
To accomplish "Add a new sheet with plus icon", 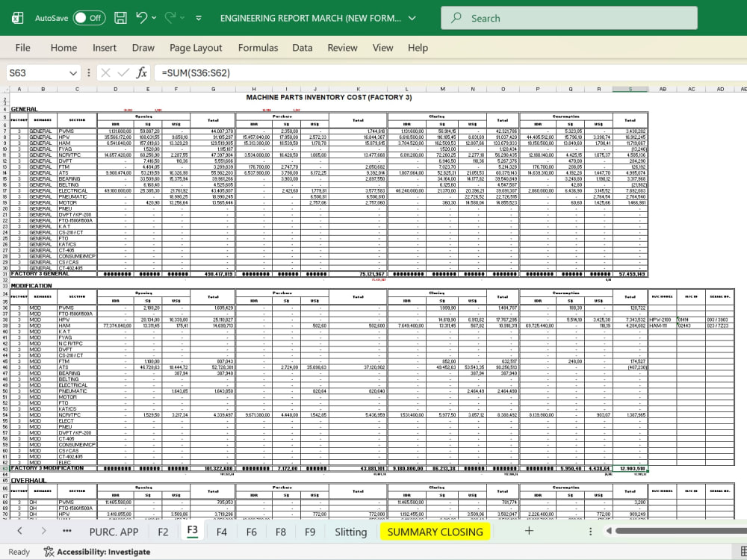I will pyautogui.click(x=529, y=531).
